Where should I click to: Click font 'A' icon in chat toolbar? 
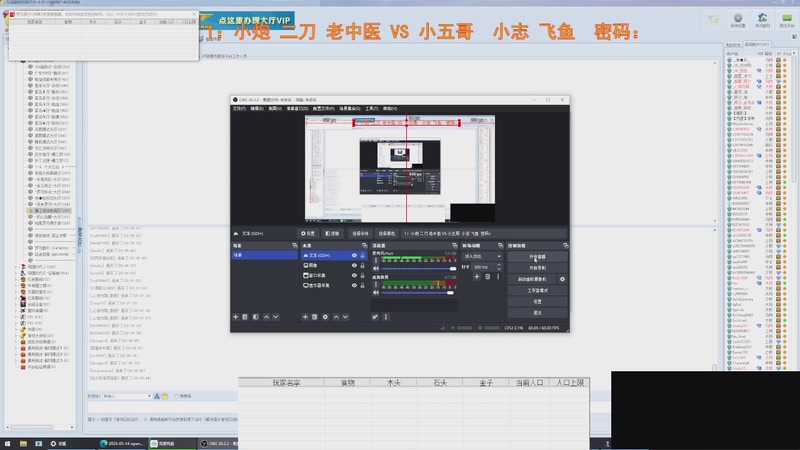coord(157,396)
